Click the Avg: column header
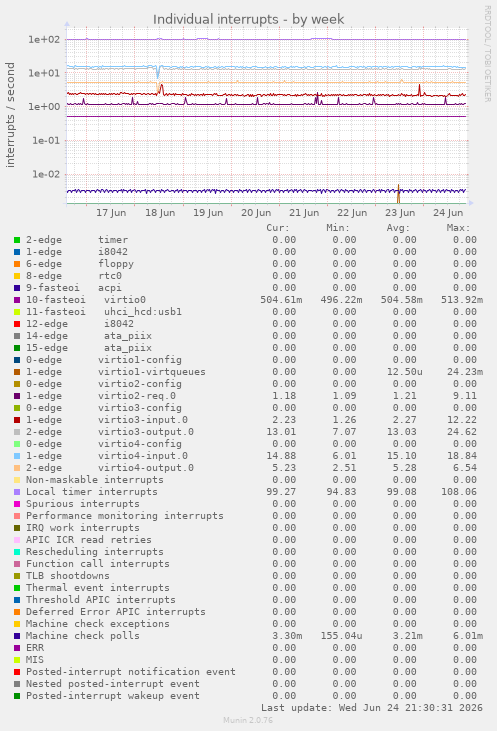This screenshot has height=731, width=497. point(398,228)
